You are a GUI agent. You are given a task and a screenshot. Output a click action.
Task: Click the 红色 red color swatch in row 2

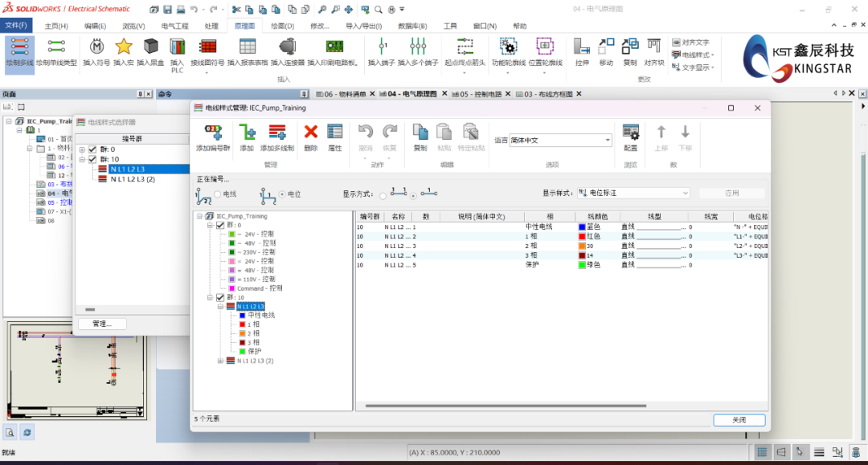click(x=582, y=237)
